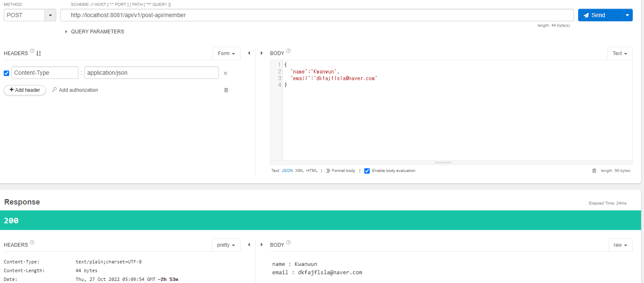Select JSON body format
Viewport: 644px width, 283px height.
coord(287,171)
